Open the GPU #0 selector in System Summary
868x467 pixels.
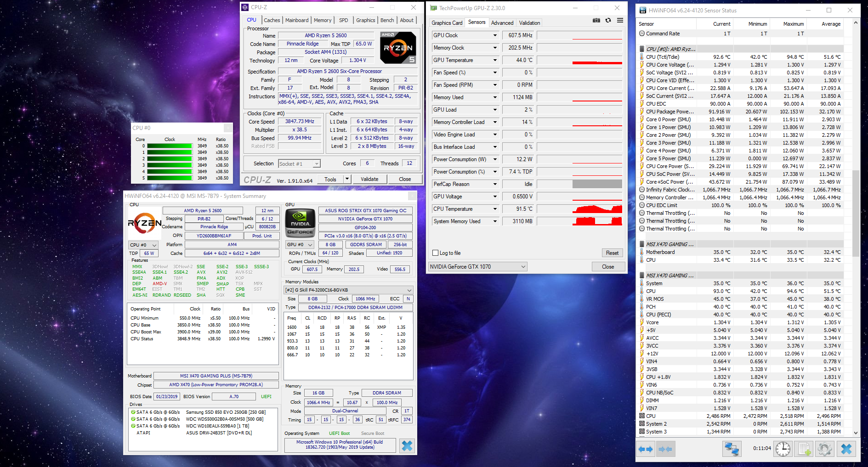click(299, 245)
